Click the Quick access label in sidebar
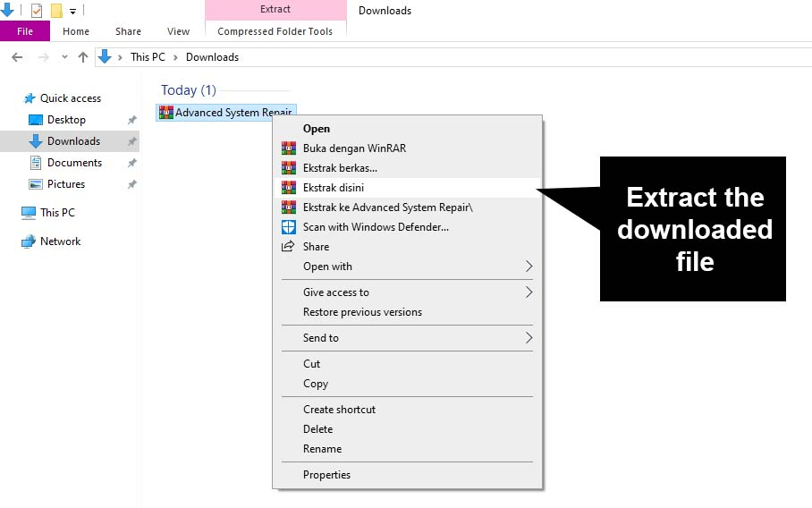The width and height of the screenshot is (812, 508). pos(71,98)
